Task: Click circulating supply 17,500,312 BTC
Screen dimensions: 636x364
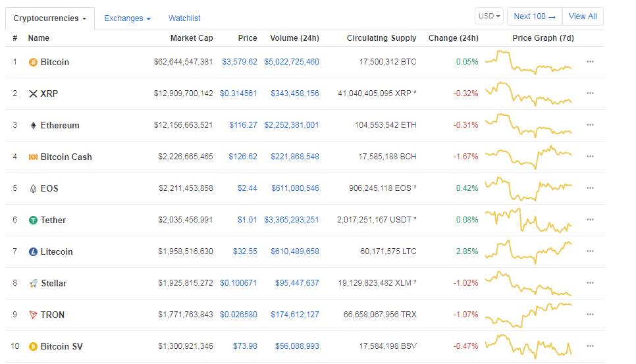Action: (388, 62)
